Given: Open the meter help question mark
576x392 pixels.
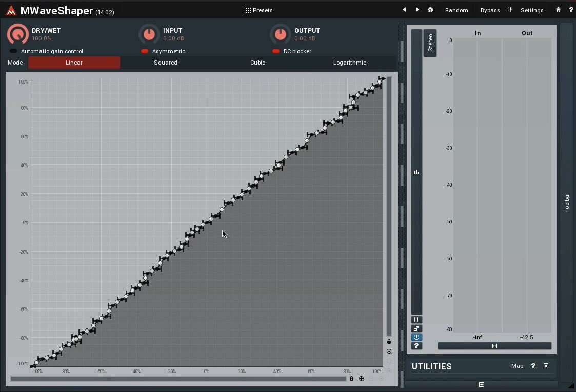Looking at the screenshot, I should [416, 346].
